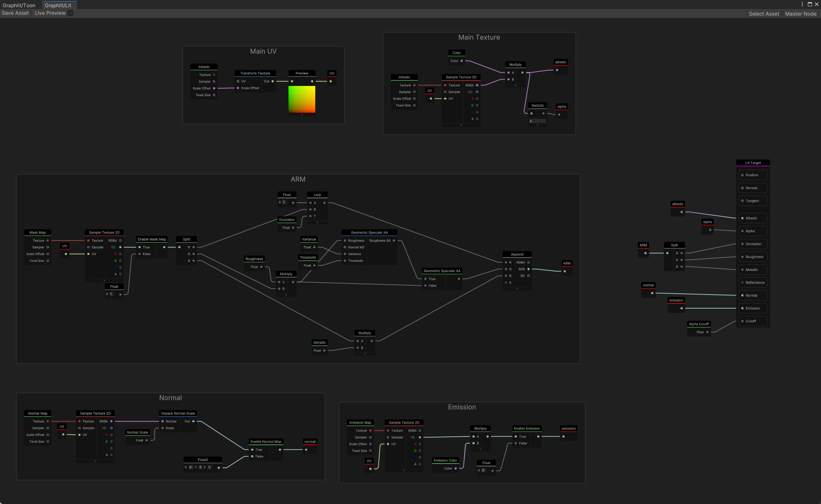The height and width of the screenshot is (504, 821).
Task: Click the Lit Target Position slot
Action: coord(753,175)
